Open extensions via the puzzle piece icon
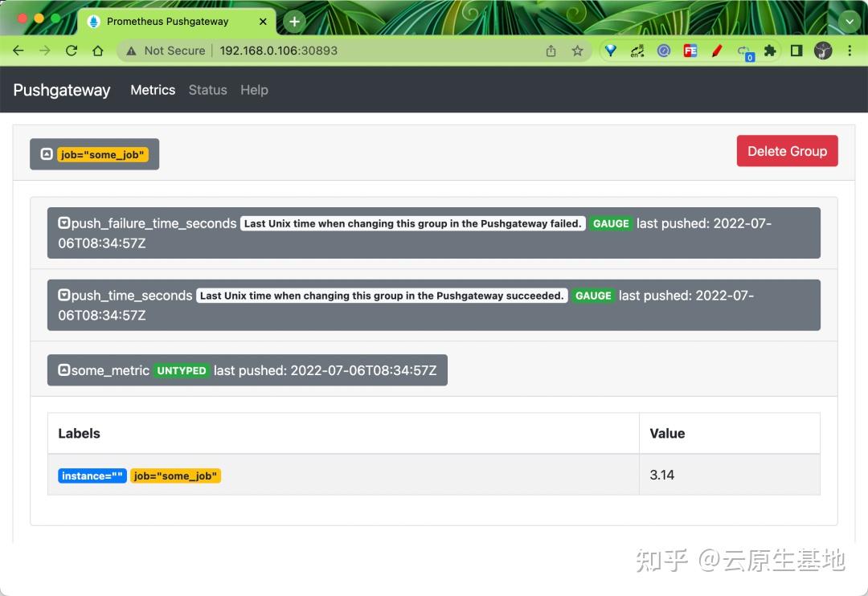This screenshot has height=596, width=868. pyautogui.click(x=769, y=50)
